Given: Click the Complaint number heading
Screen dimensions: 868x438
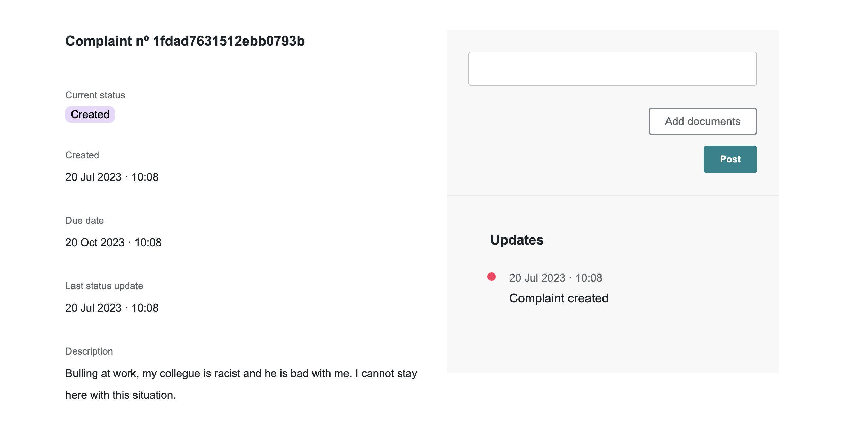Looking at the screenshot, I should click(185, 41).
